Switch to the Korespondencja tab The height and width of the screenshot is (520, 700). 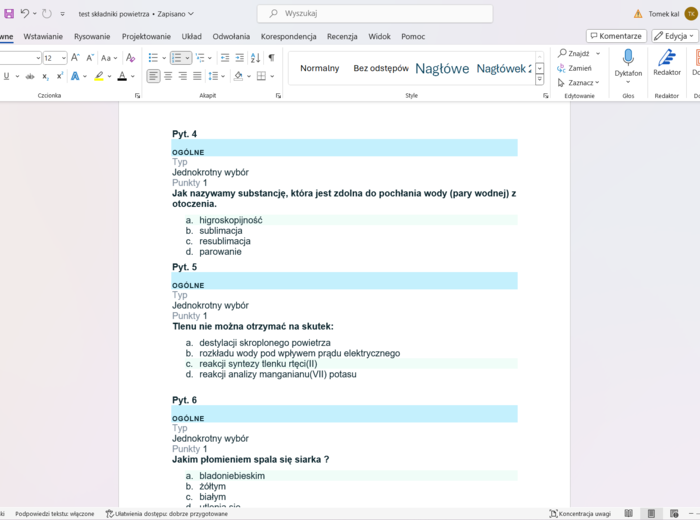288,36
